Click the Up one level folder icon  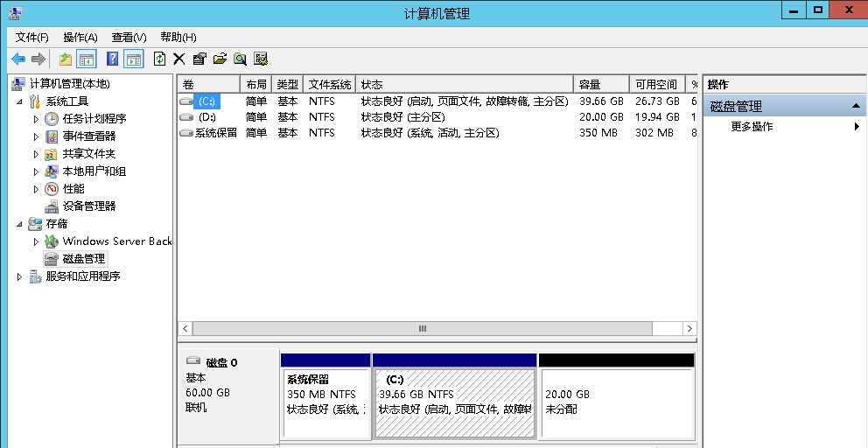(x=66, y=59)
